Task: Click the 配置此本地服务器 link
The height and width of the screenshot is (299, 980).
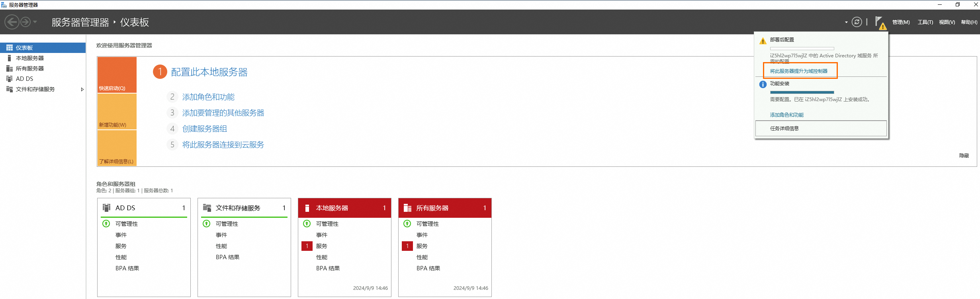Action: (x=209, y=72)
